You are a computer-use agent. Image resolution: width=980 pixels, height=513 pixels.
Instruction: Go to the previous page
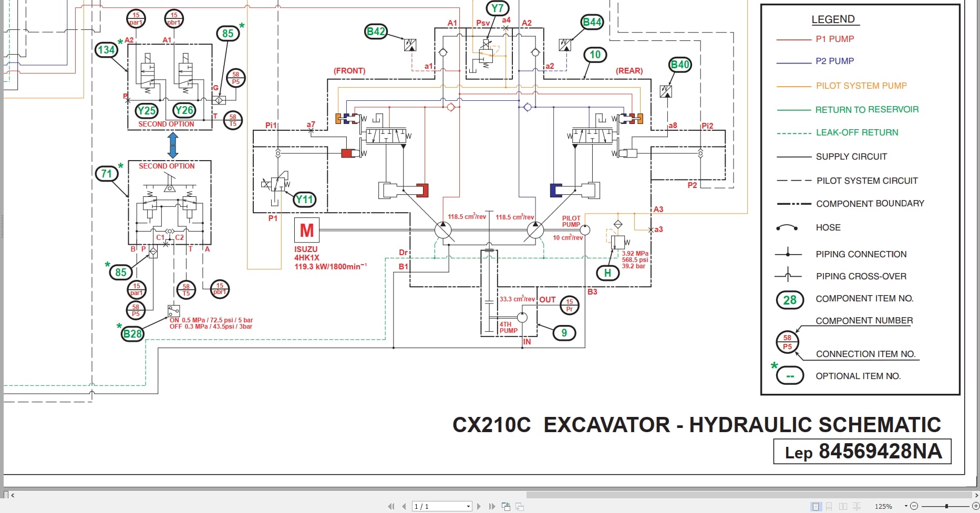404,506
